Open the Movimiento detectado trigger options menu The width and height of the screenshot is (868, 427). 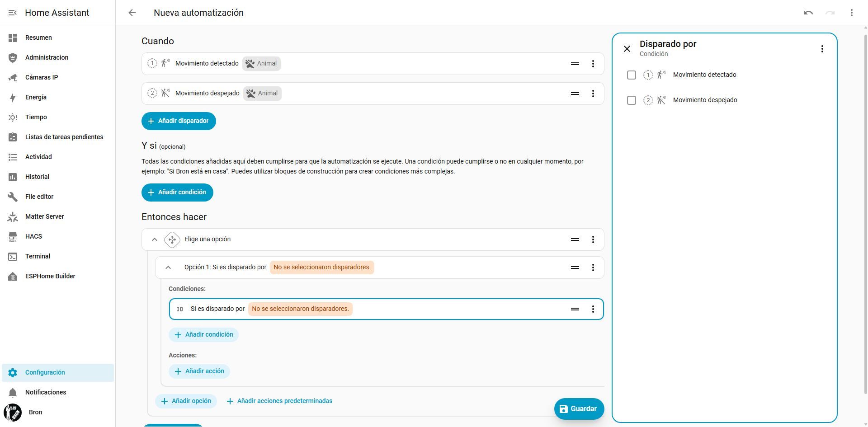(593, 64)
